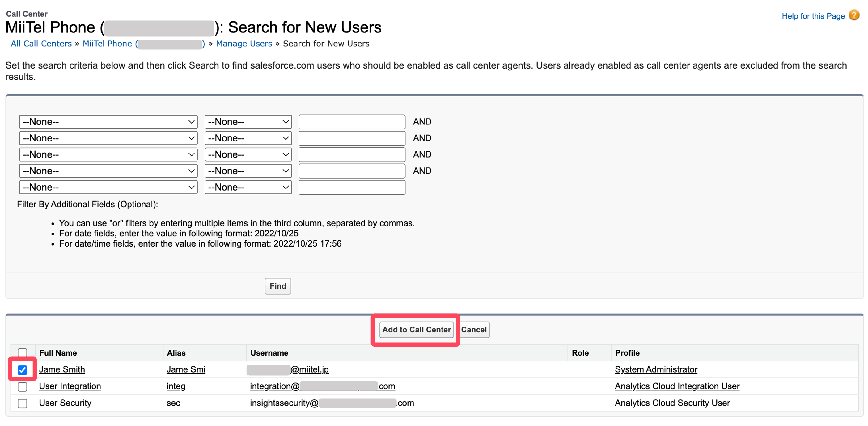This screenshot has width=868, height=426.
Task: Open third row field dropdown
Action: 108,154
